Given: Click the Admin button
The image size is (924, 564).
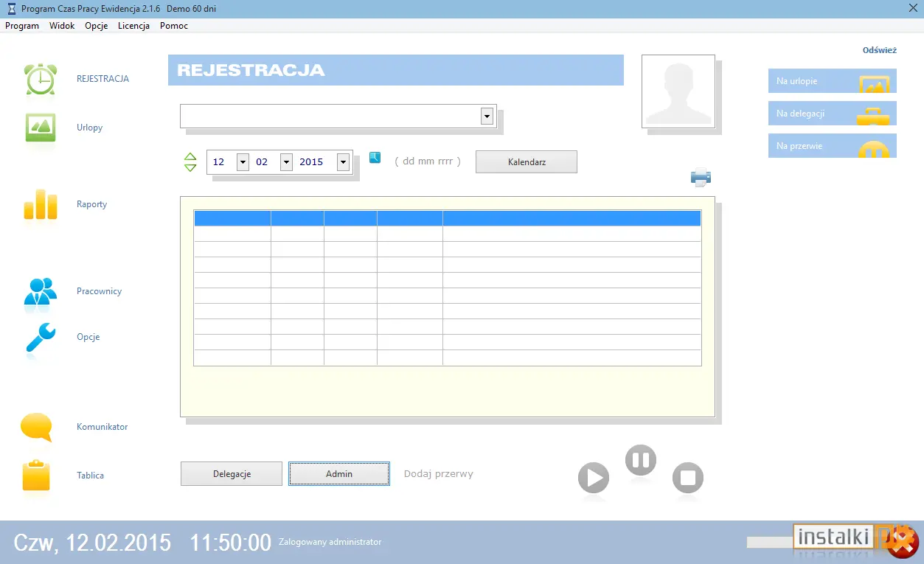Looking at the screenshot, I should pyautogui.click(x=339, y=474).
